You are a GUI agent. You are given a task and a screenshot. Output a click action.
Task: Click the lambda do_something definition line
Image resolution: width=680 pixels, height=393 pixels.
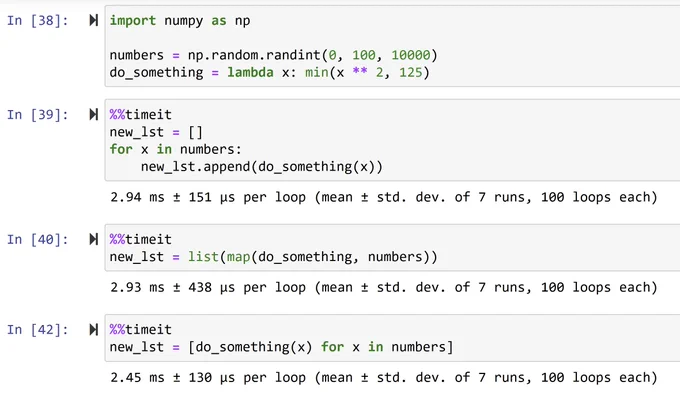(269, 72)
